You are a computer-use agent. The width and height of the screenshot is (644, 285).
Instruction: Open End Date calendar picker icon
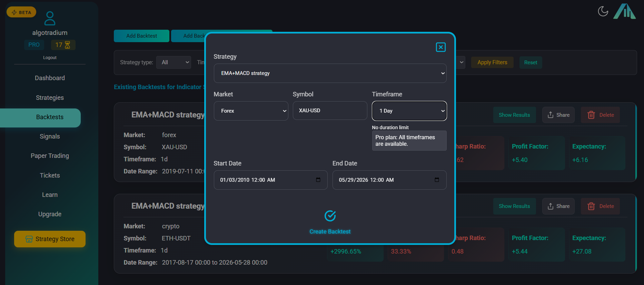(x=437, y=180)
